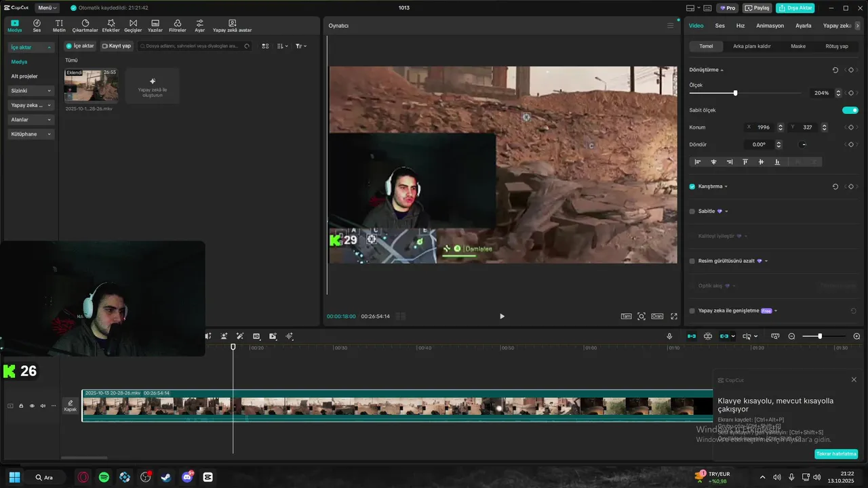
Task: Open the media sort dropdown
Action: pos(283,46)
